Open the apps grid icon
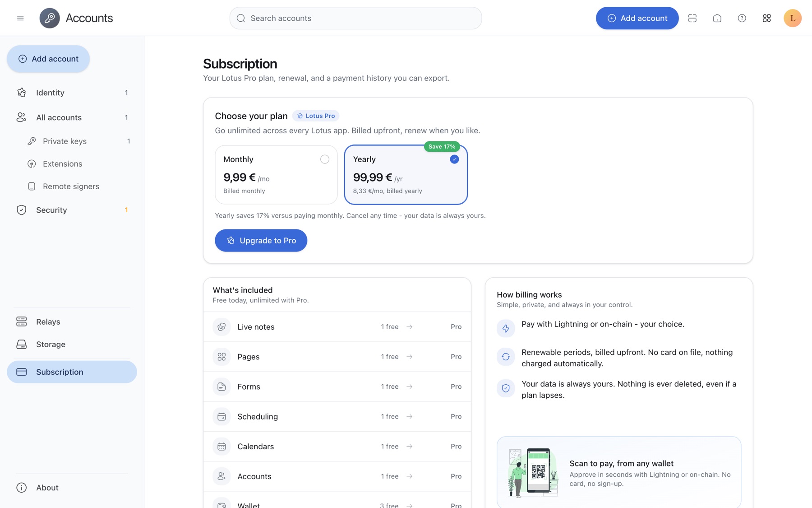Viewport: 812px width, 508px height. (767, 18)
